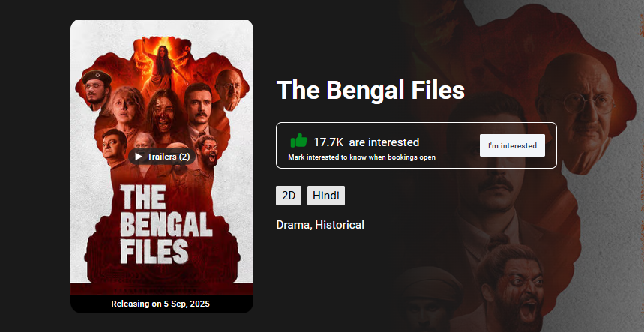Click the "The Bengal Files" heading title
This screenshot has width=644, height=332.
(x=370, y=91)
